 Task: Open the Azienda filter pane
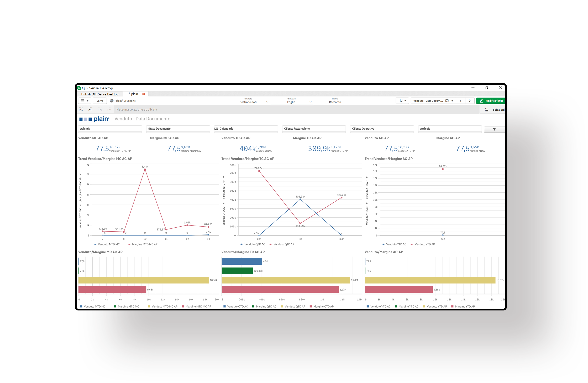pyautogui.click(x=110, y=129)
